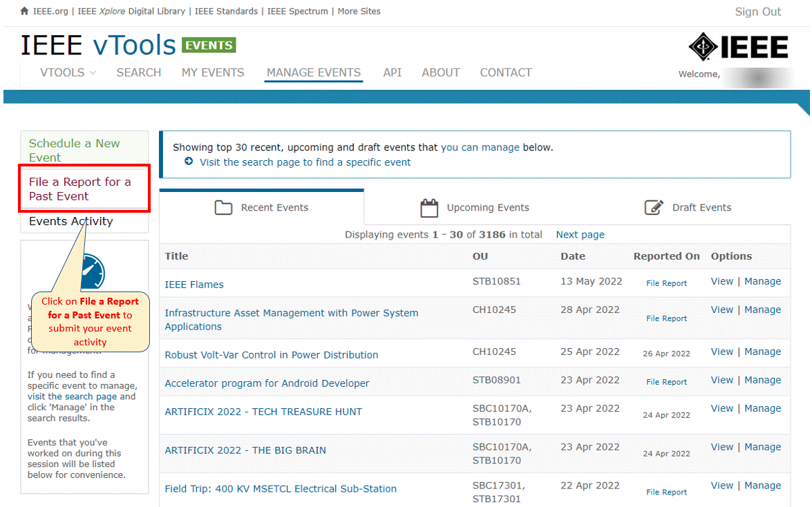Open the IEEE.org link
This screenshot has height=507, width=812.
(x=50, y=11)
